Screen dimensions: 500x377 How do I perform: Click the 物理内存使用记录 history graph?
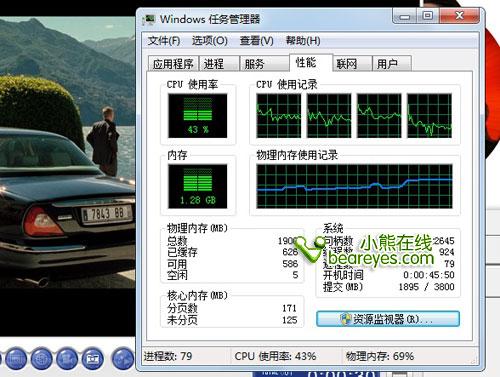tap(354, 186)
